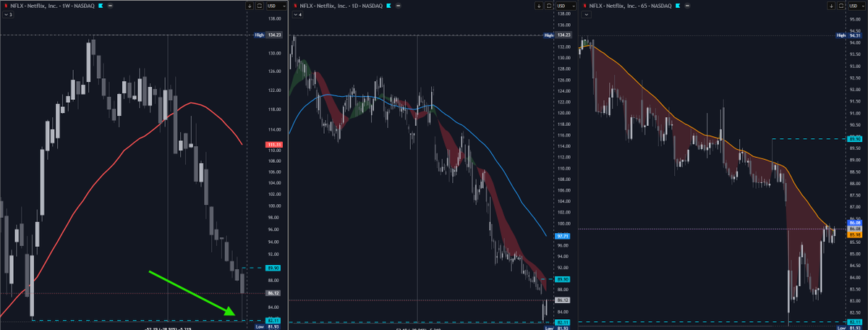Click the cyan 82.11 label on daily chart
Image resolution: width=868 pixels, height=330 pixels.
point(564,322)
